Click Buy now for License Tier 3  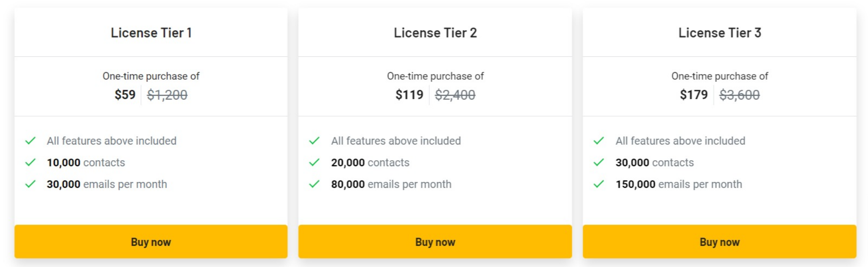tap(720, 242)
